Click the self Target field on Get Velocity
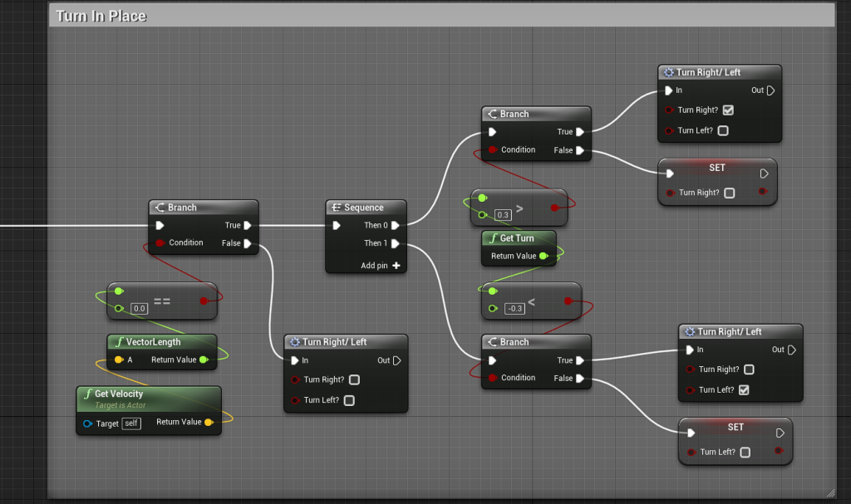This screenshot has width=851, height=504. (130, 423)
